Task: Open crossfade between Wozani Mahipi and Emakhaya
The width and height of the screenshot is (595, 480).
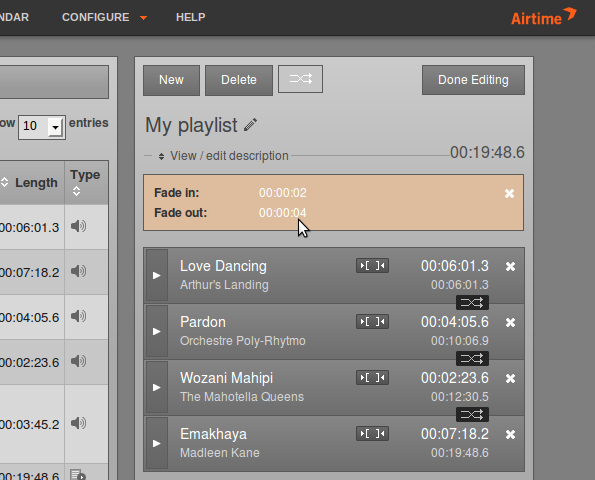Action: click(x=472, y=414)
